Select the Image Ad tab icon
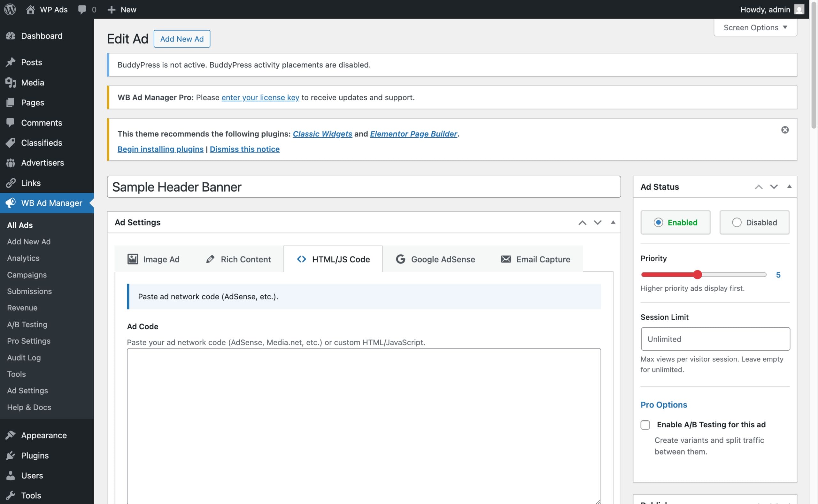 (x=133, y=259)
